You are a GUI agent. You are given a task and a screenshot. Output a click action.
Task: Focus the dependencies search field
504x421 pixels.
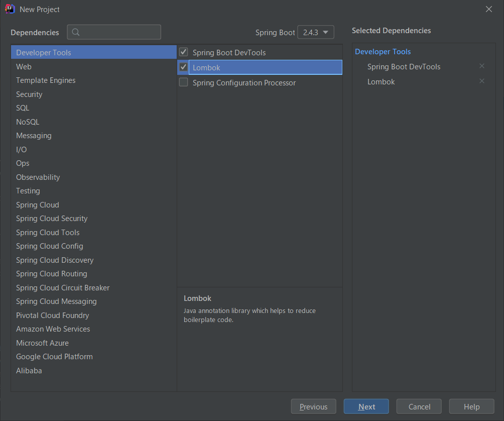pyautogui.click(x=114, y=32)
